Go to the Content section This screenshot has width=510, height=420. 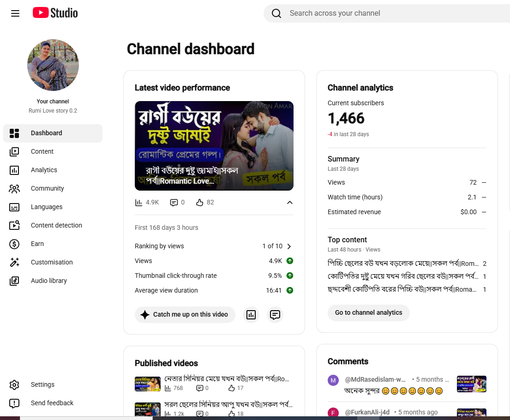tap(53, 151)
